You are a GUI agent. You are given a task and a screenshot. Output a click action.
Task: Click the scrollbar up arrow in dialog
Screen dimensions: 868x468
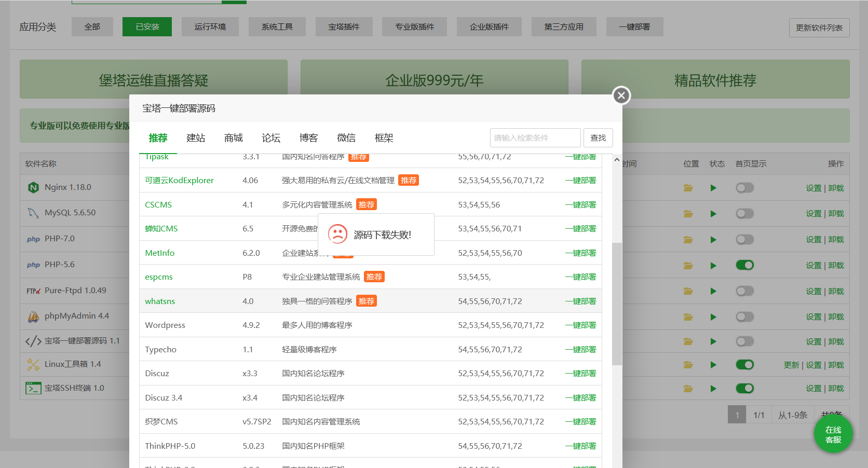click(617, 160)
